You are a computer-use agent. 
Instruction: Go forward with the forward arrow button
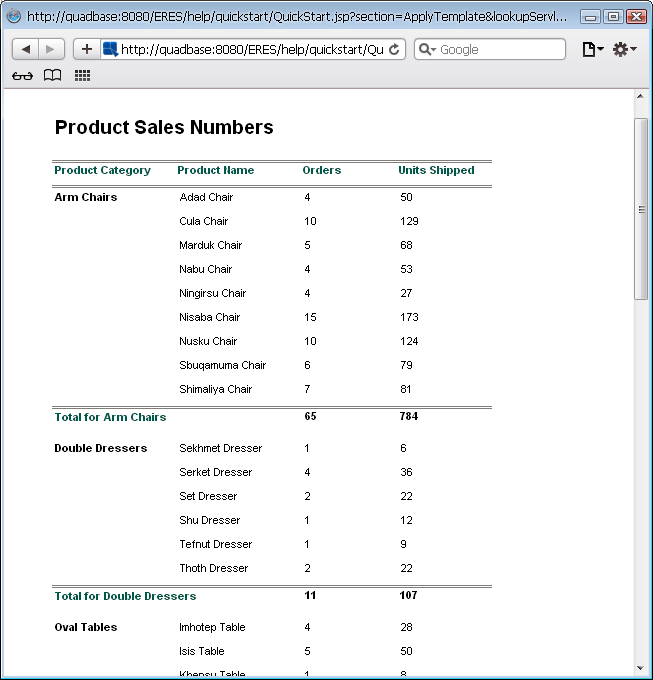[51, 49]
